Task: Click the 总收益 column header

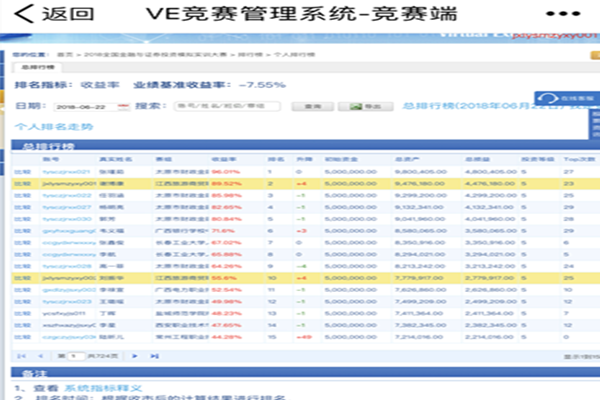Action: (x=478, y=159)
